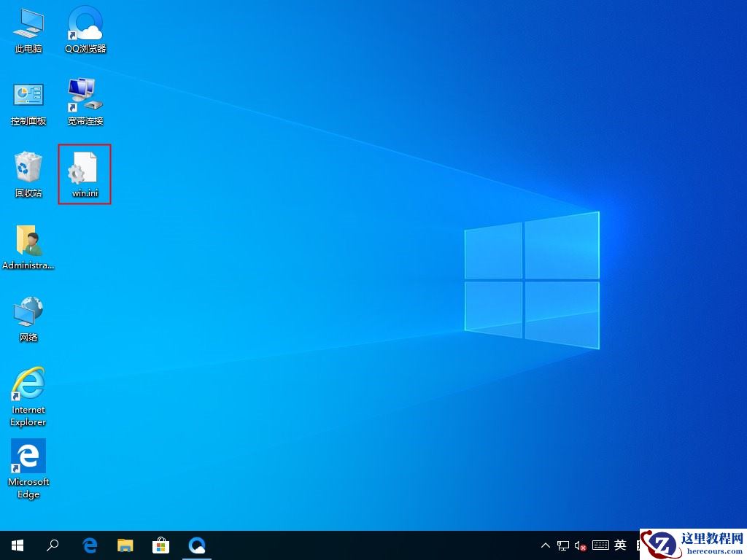747x560 pixels.
Task: Open the network status tray icon
Action: point(562,545)
